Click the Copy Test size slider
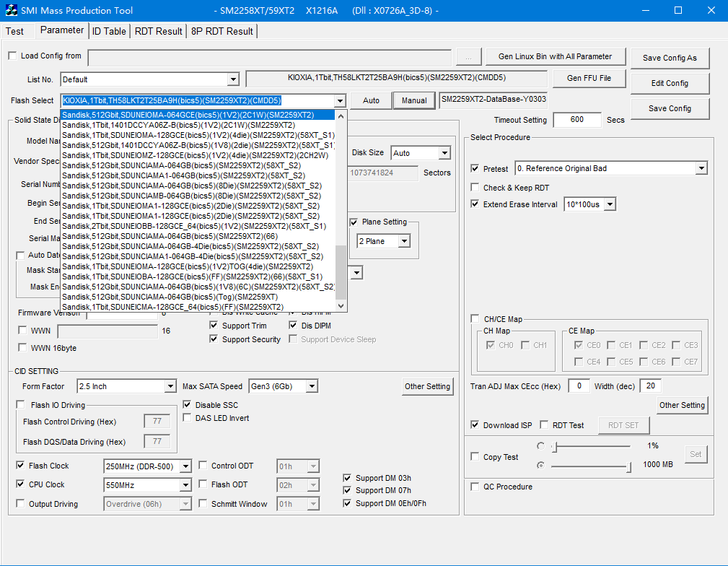 point(592,466)
